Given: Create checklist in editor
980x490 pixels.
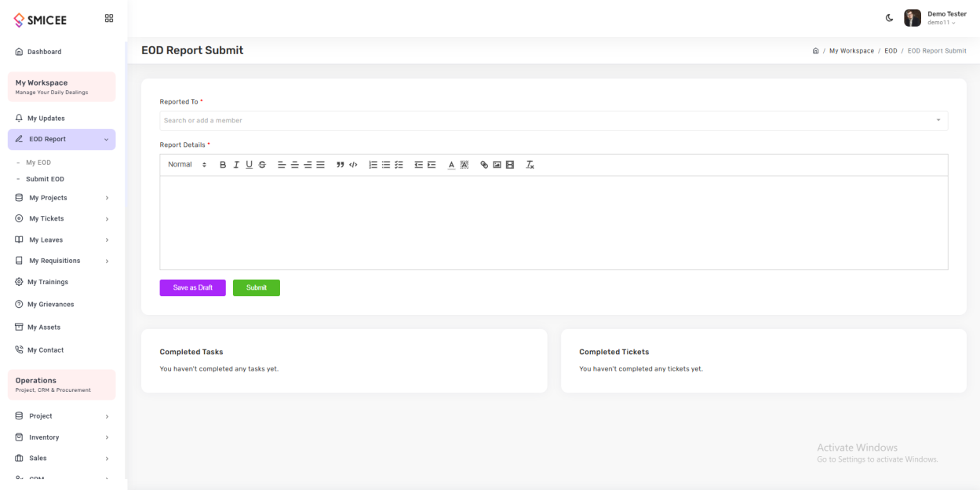Looking at the screenshot, I should [x=399, y=165].
